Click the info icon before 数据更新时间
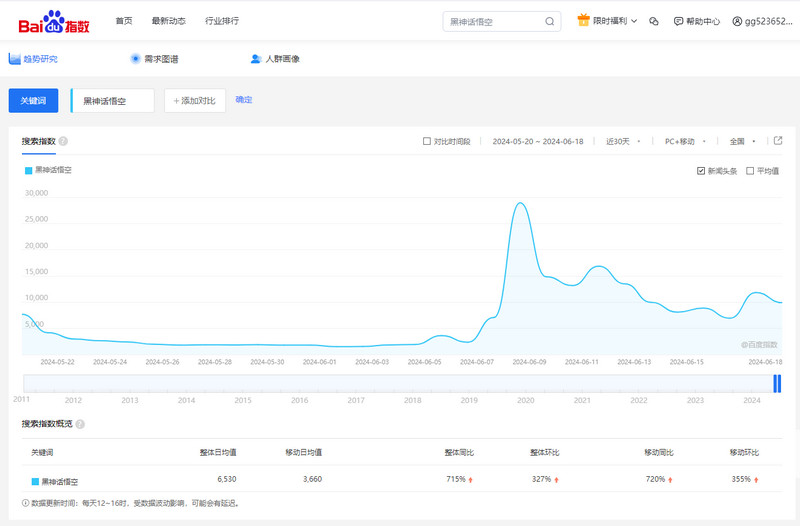This screenshot has height=526, width=800. coord(26,503)
